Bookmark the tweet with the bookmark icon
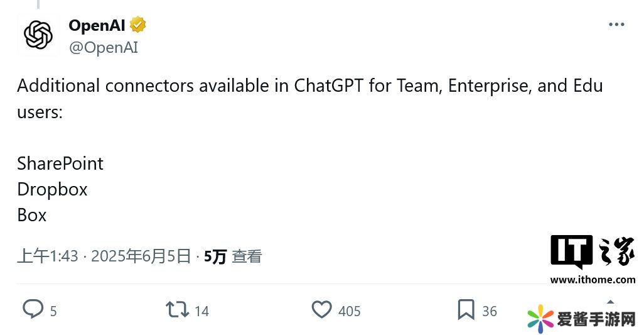The image size is (644, 335). (466, 309)
